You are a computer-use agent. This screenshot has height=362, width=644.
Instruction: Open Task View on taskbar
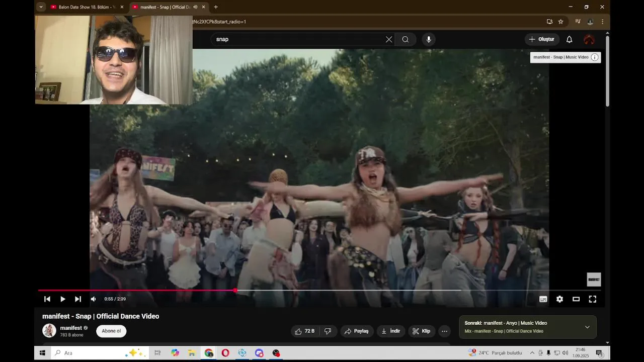[x=157, y=353]
